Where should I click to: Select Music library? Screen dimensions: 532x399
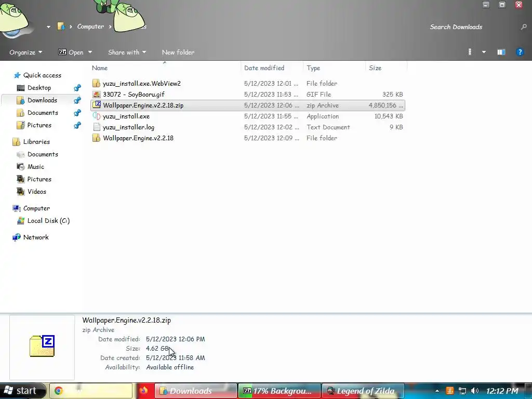pyautogui.click(x=36, y=167)
